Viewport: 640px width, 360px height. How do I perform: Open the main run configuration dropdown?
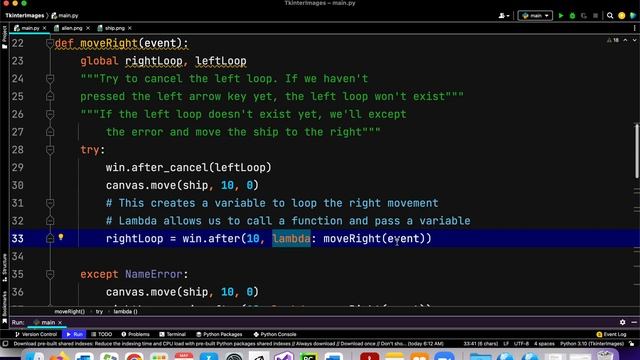[535, 16]
